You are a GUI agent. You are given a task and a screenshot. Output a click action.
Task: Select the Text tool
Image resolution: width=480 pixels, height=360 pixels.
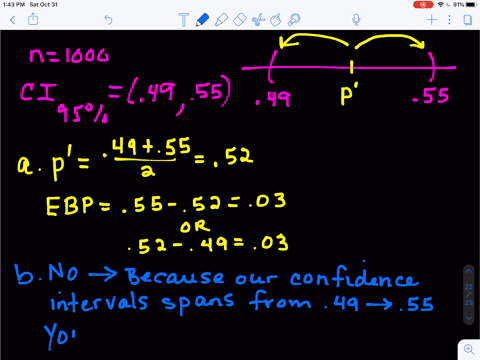click(x=184, y=20)
